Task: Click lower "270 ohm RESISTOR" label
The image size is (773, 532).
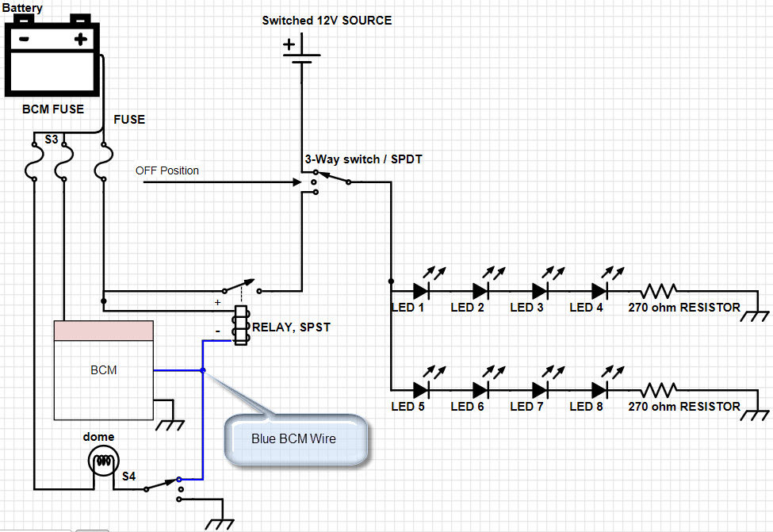Action: click(684, 406)
